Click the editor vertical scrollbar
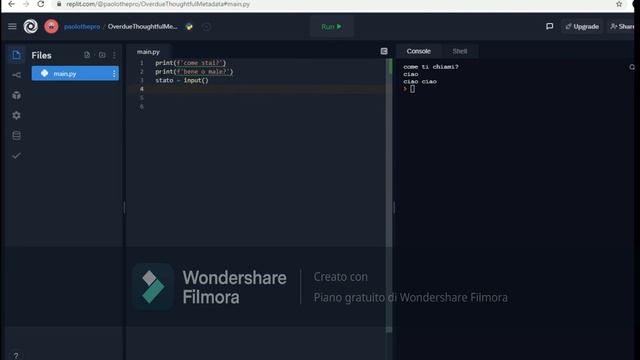 click(389, 196)
